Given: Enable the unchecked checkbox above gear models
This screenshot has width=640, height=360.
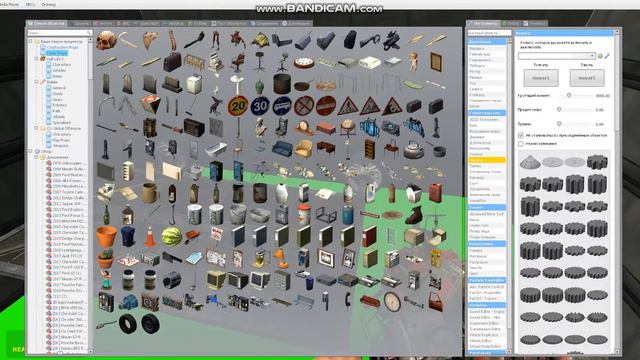Looking at the screenshot, I should coord(520,144).
